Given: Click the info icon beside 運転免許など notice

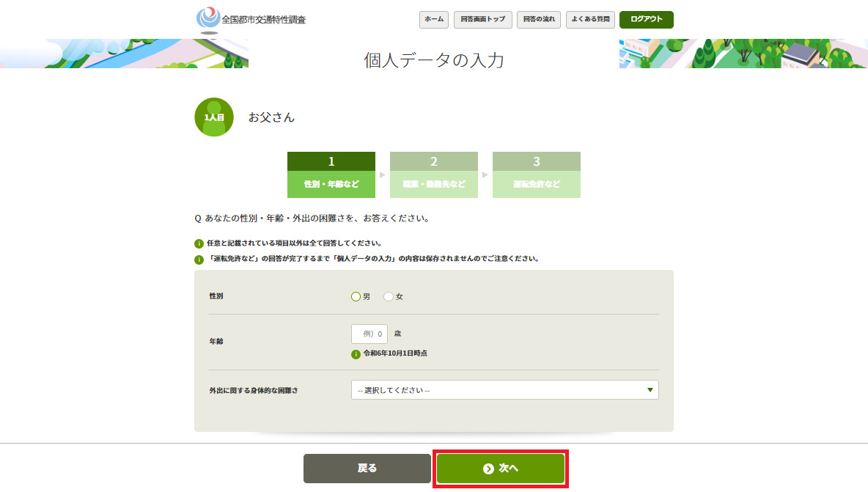Looking at the screenshot, I should pyautogui.click(x=199, y=260).
